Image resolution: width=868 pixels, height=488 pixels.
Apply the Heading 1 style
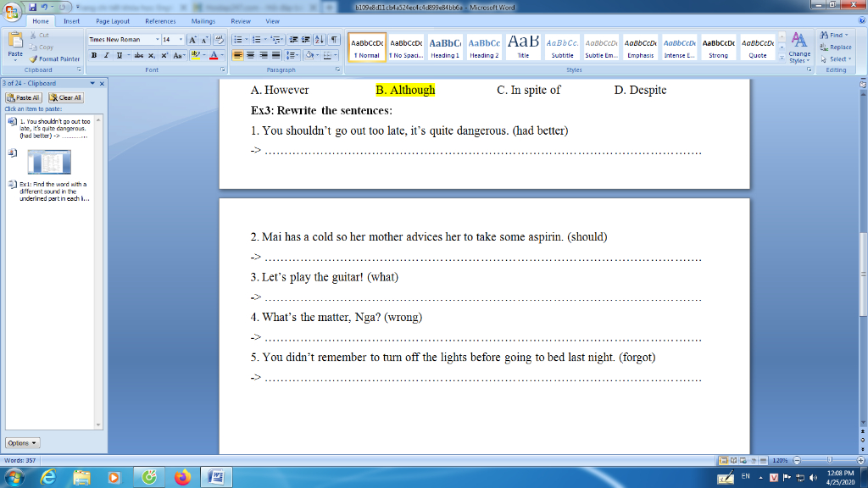pyautogui.click(x=445, y=47)
